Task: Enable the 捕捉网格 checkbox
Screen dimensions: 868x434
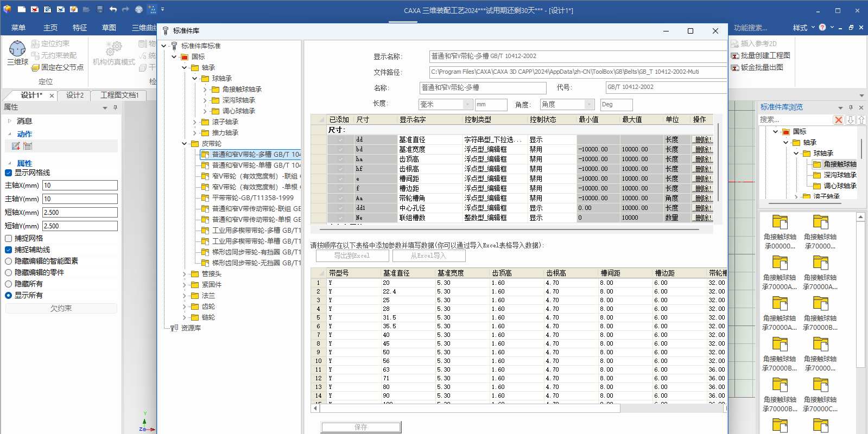Action: pos(9,238)
